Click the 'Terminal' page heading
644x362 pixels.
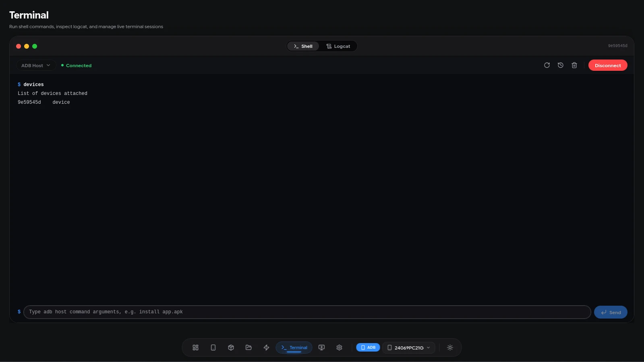[x=29, y=15]
